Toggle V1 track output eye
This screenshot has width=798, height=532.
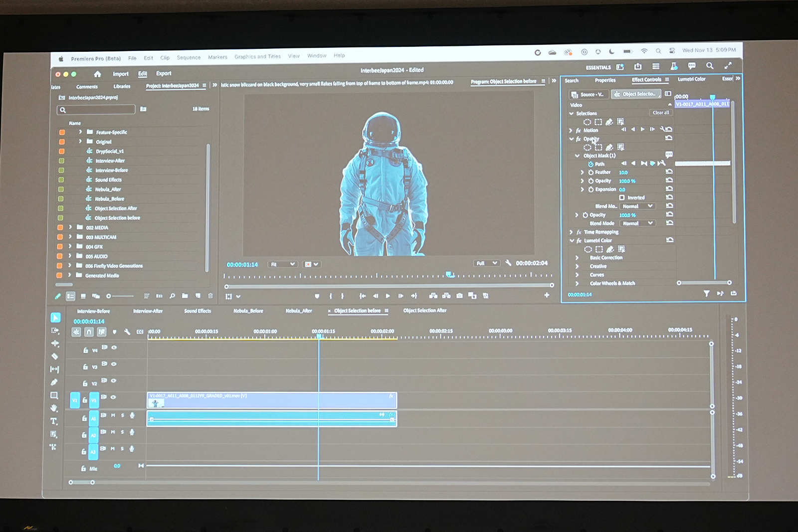113,397
